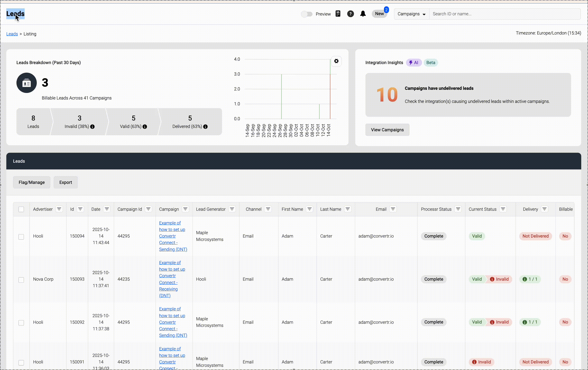588x370 pixels.
Task: Click Invalid status badge on lead 150093
Action: click(x=499, y=279)
